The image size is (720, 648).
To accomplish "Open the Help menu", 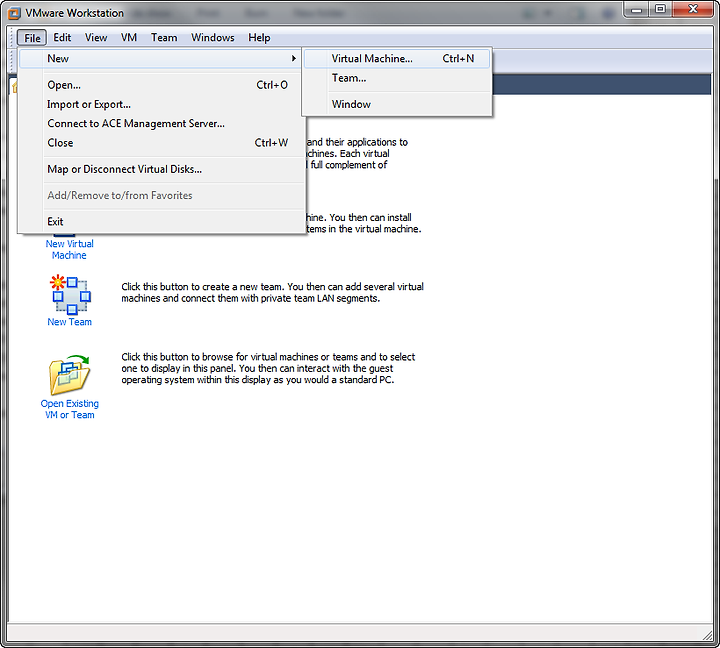I will pos(259,38).
